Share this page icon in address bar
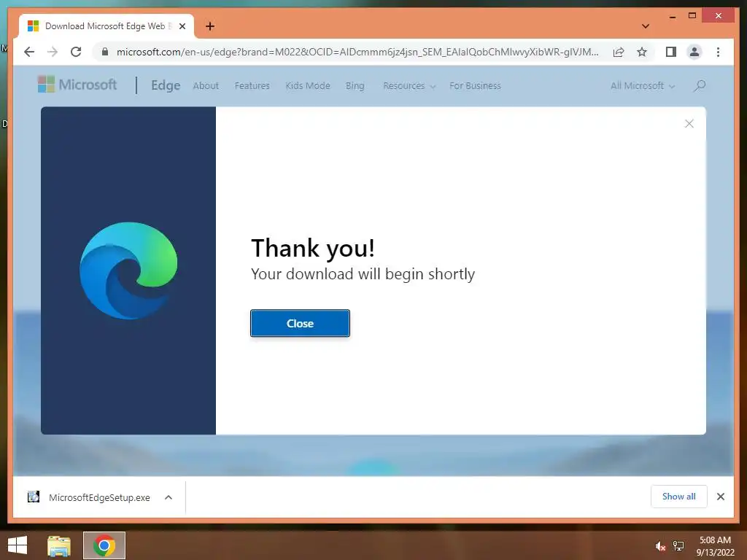The height and width of the screenshot is (560, 747). (x=619, y=52)
